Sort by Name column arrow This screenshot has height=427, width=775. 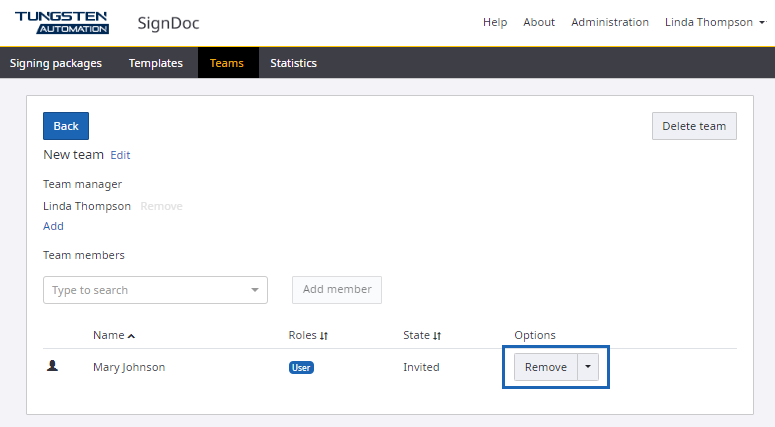tap(131, 336)
